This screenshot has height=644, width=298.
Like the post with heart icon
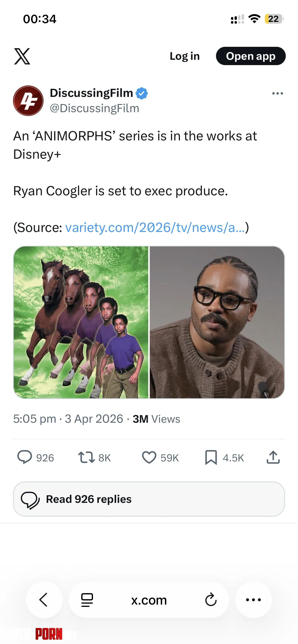[x=149, y=457]
